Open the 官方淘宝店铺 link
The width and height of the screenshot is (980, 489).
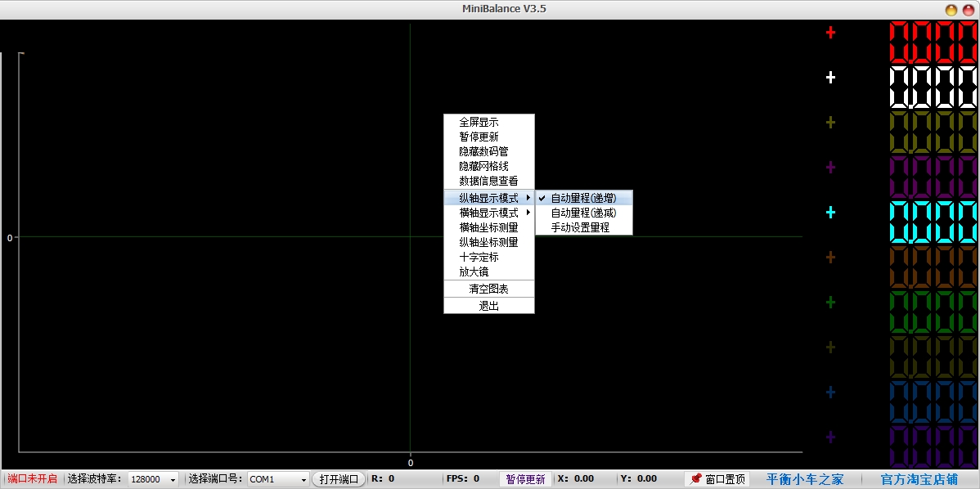tap(919, 480)
